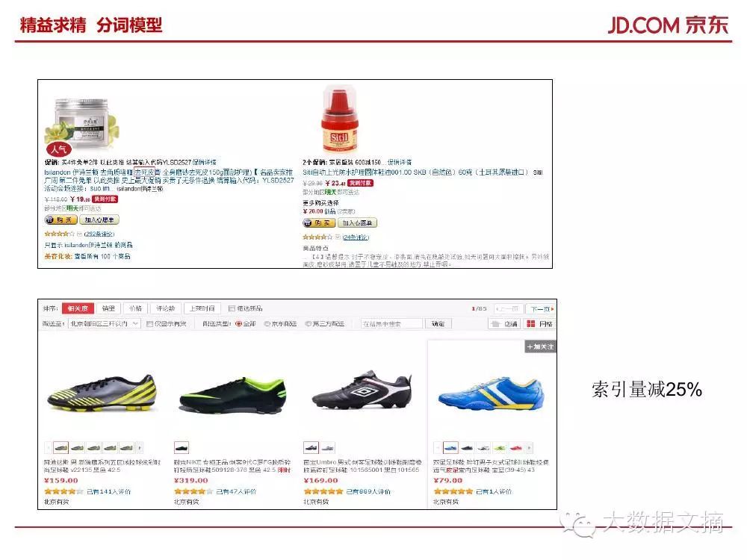The image size is (747, 560).
Task: Go to next page with 下一页
Action: (542, 309)
